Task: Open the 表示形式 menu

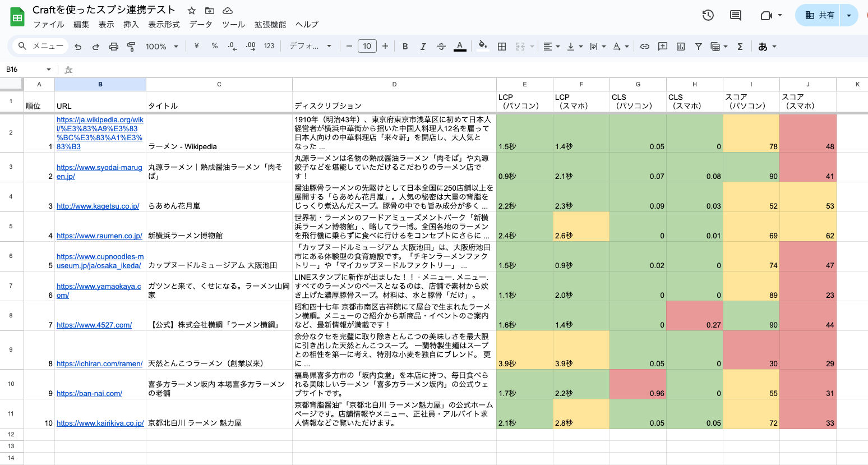Action: click(x=164, y=25)
